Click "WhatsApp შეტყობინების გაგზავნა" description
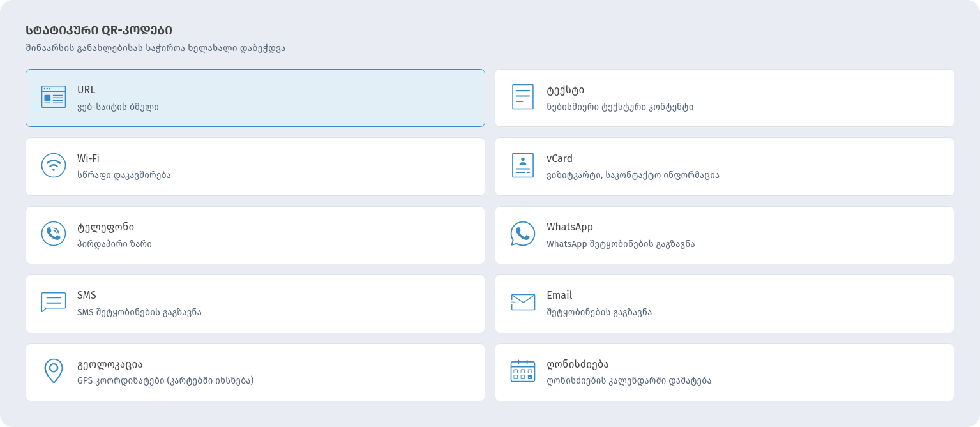This screenshot has width=980, height=427. tap(621, 244)
